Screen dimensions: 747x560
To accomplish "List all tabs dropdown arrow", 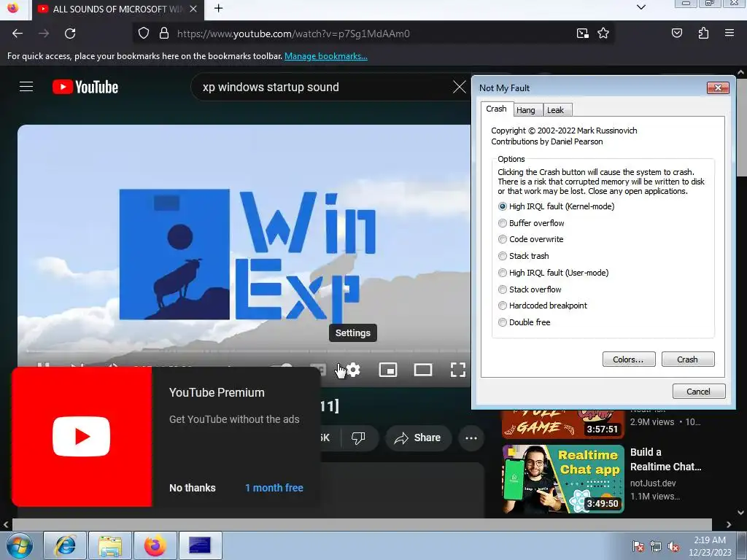I will tap(641, 7).
